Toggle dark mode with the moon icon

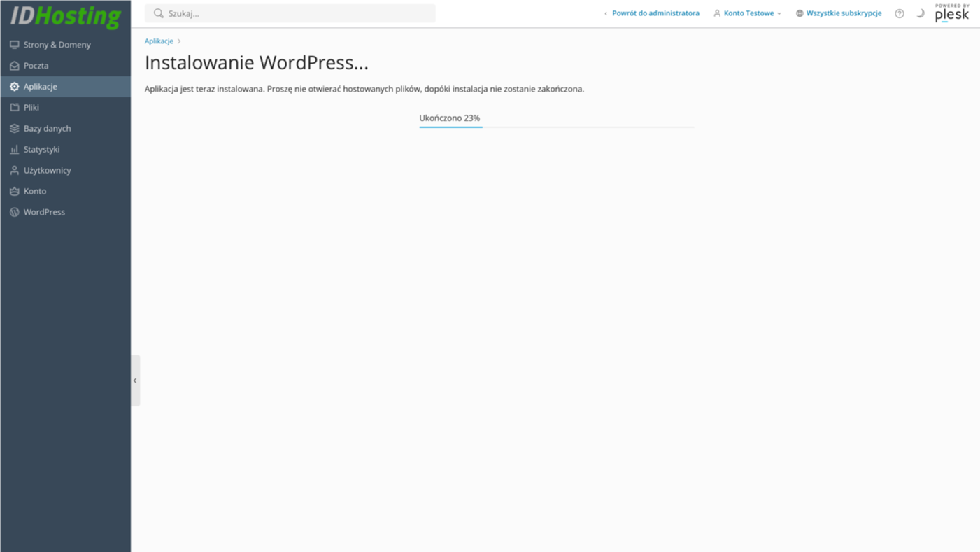coord(921,13)
